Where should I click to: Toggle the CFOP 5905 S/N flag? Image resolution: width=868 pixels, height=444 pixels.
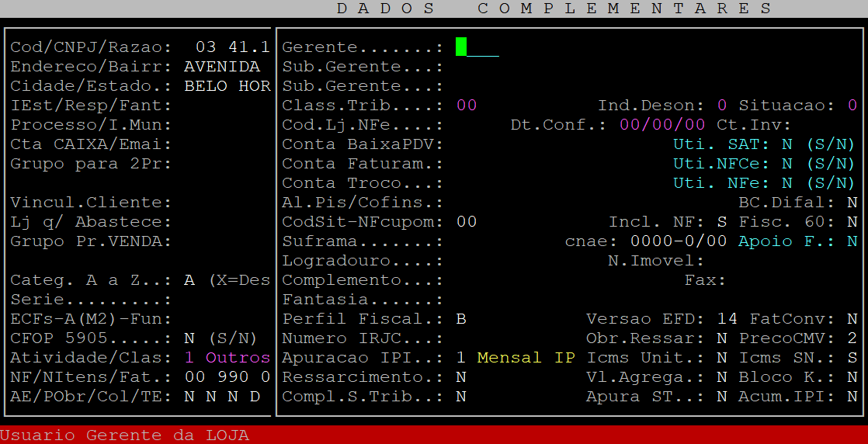(189, 338)
